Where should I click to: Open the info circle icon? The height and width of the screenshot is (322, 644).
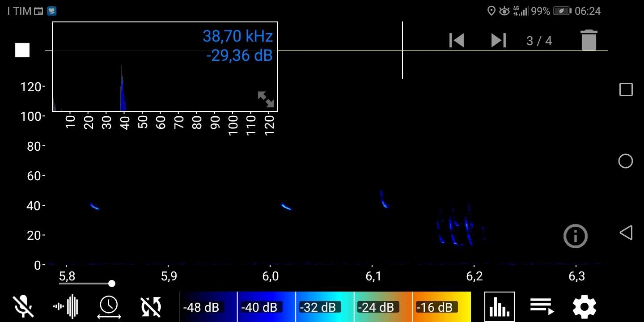click(x=575, y=236)
